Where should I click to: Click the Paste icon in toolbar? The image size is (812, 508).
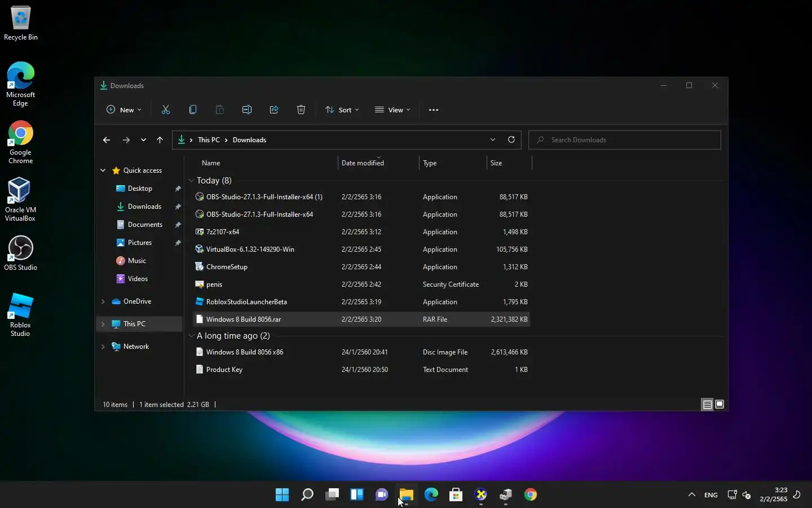[220, 110]
